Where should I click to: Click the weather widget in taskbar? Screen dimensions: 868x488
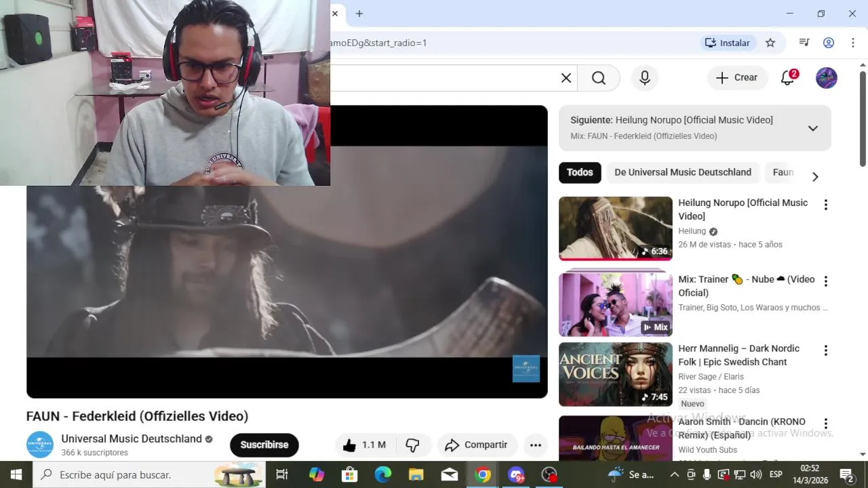point(631,474)
